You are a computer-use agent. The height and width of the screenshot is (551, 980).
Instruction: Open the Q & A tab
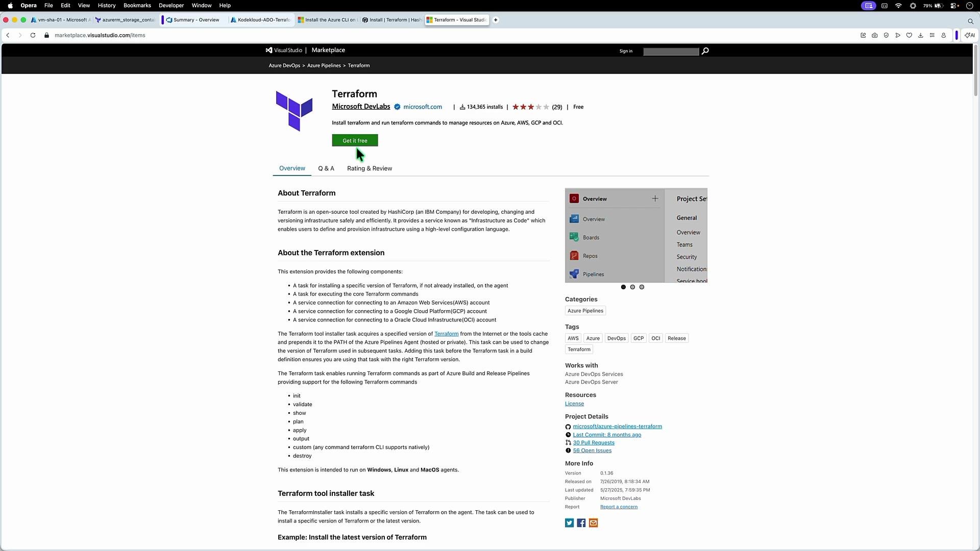[326, 168]
